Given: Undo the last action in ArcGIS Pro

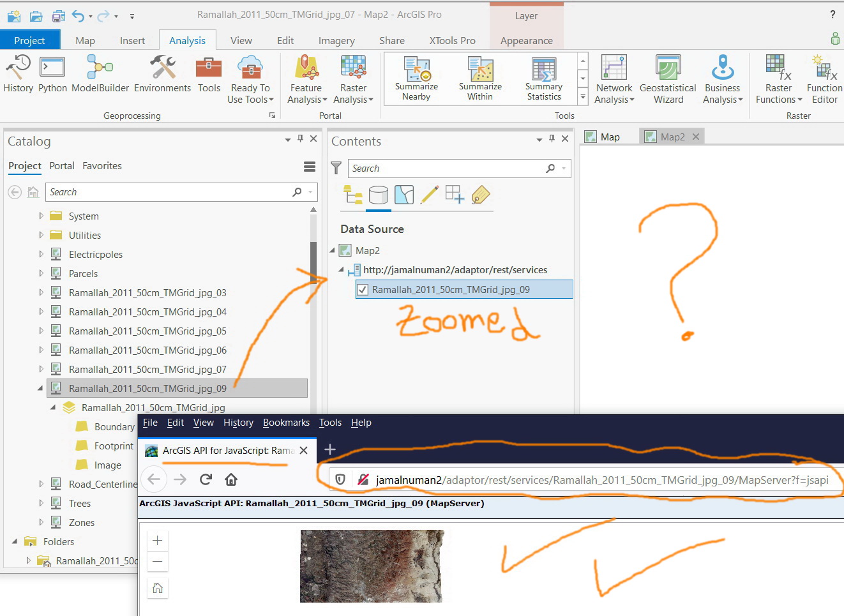Looking at the screenshot, I should [x=78, y=16].
